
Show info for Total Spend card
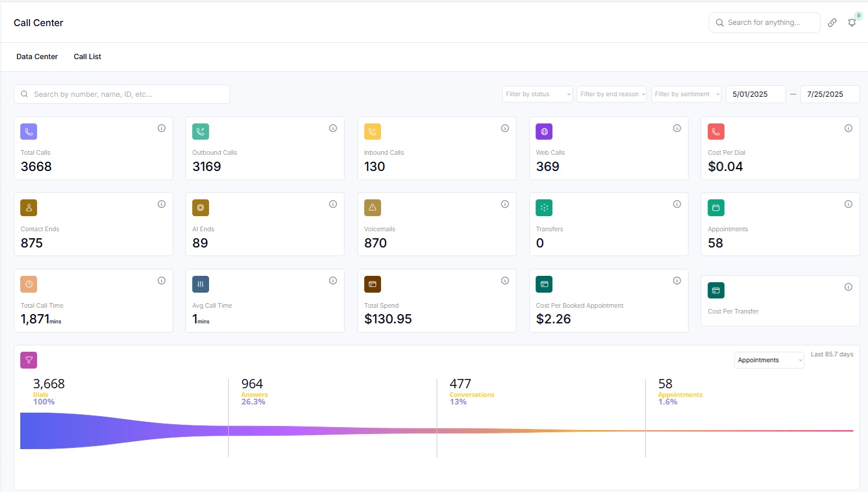[x=505, y=280]
